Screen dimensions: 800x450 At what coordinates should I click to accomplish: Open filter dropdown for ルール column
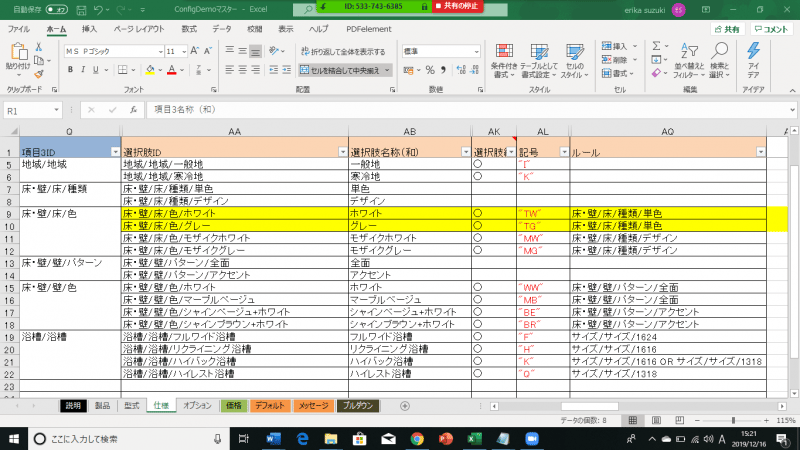(x=760, y=152)
